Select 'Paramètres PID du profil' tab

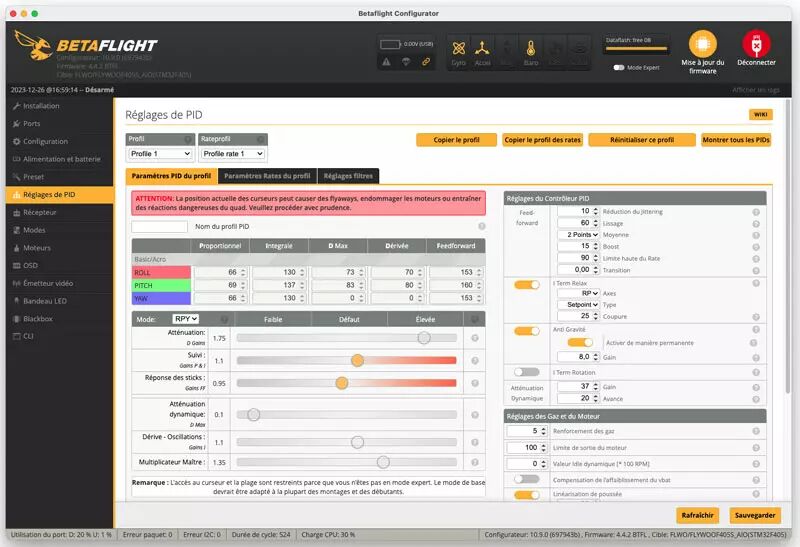[171, 176]
